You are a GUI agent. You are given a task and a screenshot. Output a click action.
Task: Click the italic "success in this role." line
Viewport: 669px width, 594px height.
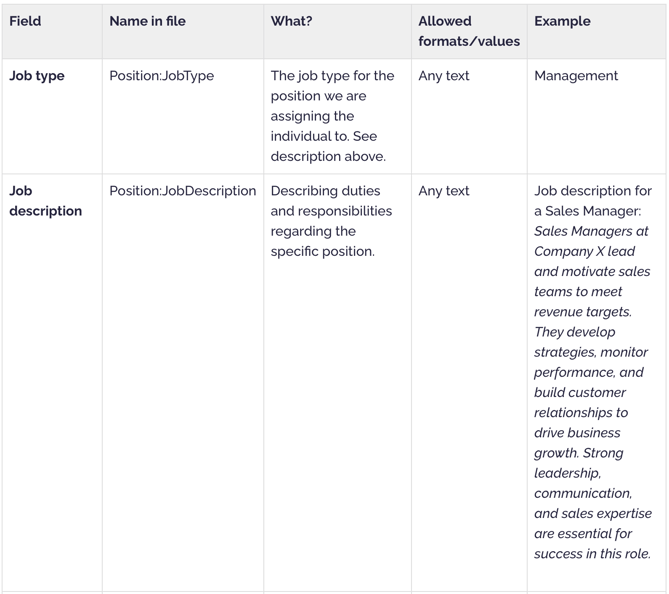[x=592, y=554]
